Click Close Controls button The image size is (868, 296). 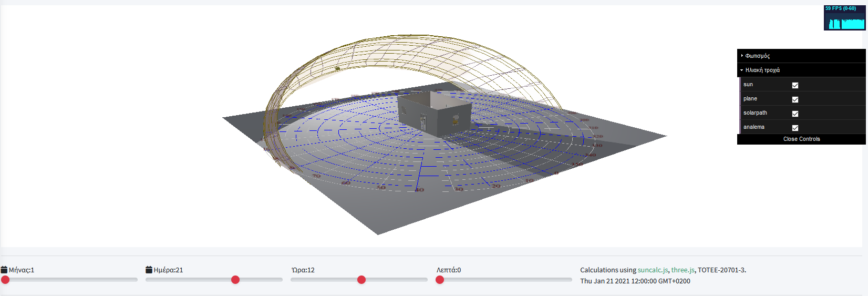click(801, 139)
